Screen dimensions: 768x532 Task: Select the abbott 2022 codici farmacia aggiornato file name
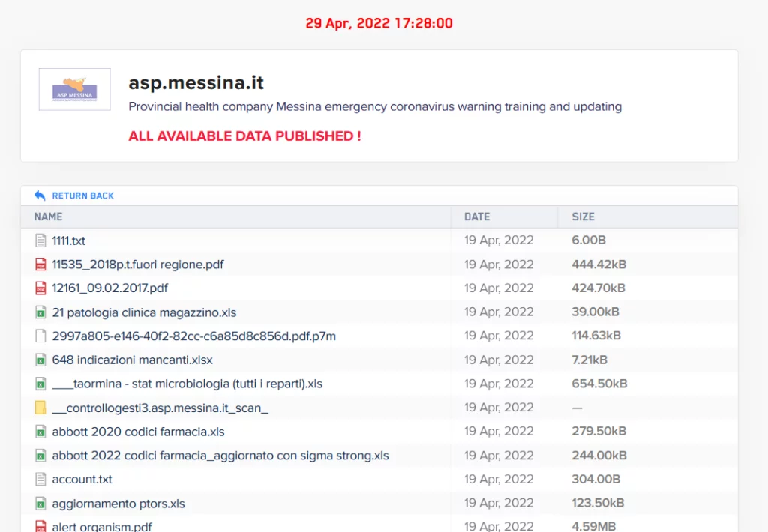click(220, 456)
